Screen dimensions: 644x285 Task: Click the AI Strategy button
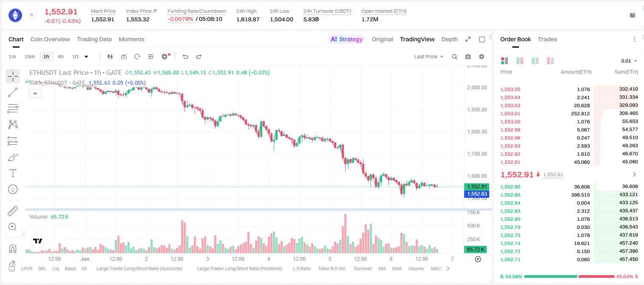click(347, 39)
